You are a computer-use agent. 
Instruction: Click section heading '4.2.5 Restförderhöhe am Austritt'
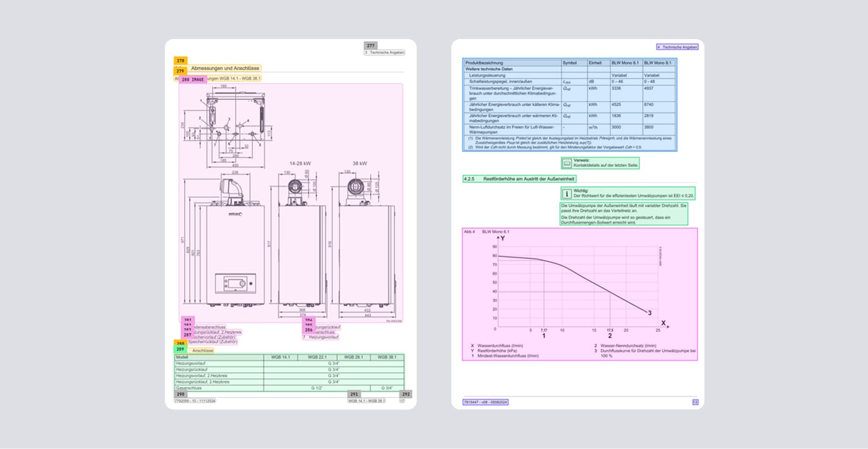pos(520,179)
